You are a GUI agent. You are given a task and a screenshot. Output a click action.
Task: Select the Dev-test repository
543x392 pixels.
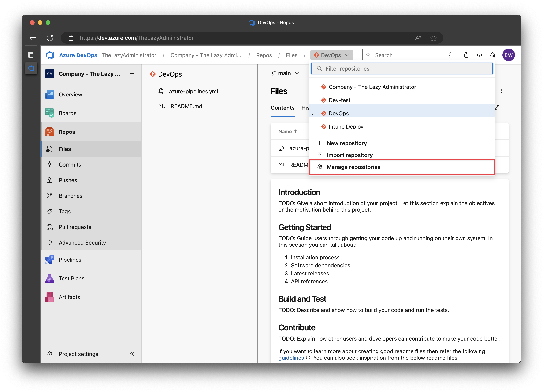pyautogui.click(x=402, y=100)
